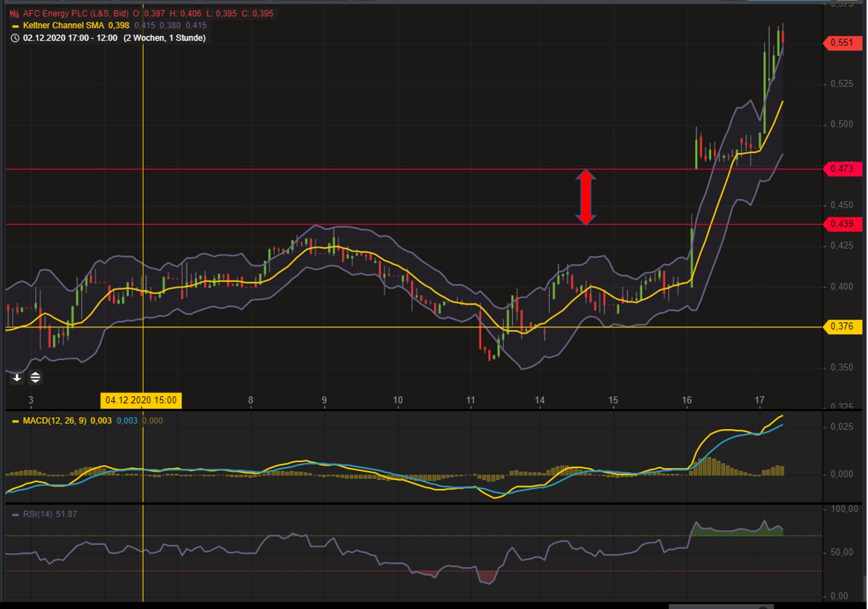Expand the timeframe selector showing 2 Wochen, 1 Stunde

(x=164, y=38)
